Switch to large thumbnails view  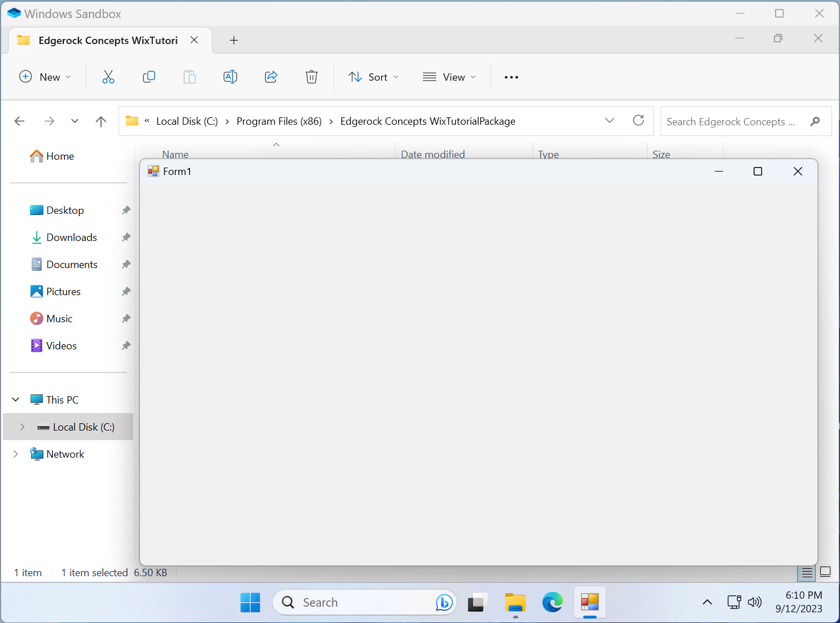(x=825, y=572)
